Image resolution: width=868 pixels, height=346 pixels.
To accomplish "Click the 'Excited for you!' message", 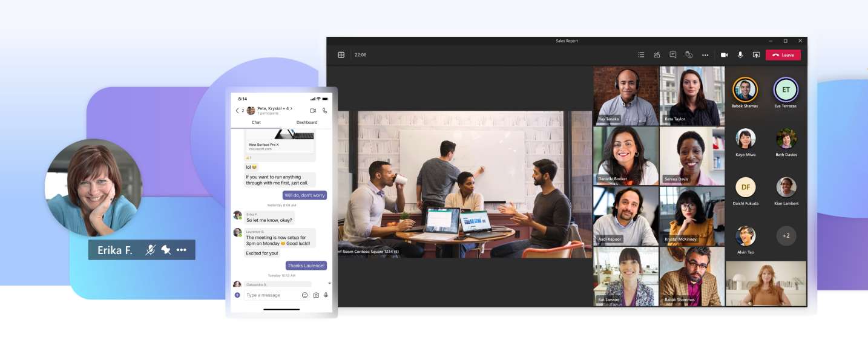I will tap(262, 253).
